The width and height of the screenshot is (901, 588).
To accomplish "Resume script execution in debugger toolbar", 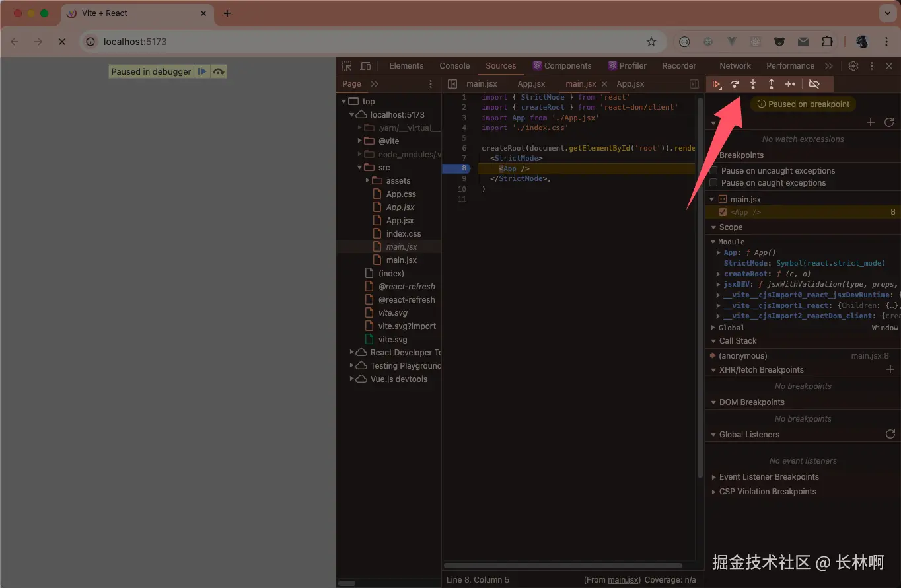I will 716,84.
